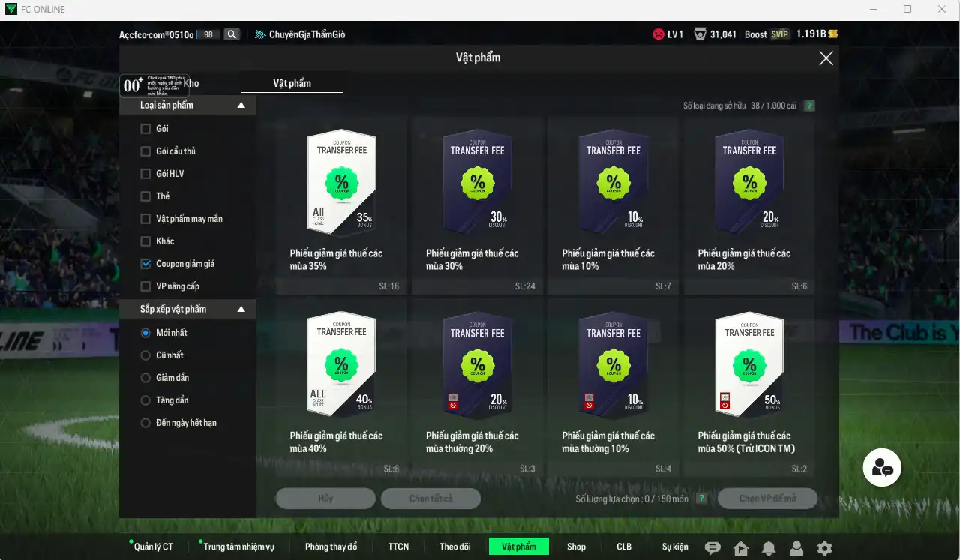This screenshot has width=960, height=560.
Task: Click the FC ONLINE logo in title bar
Action: [x=10, y=10]
